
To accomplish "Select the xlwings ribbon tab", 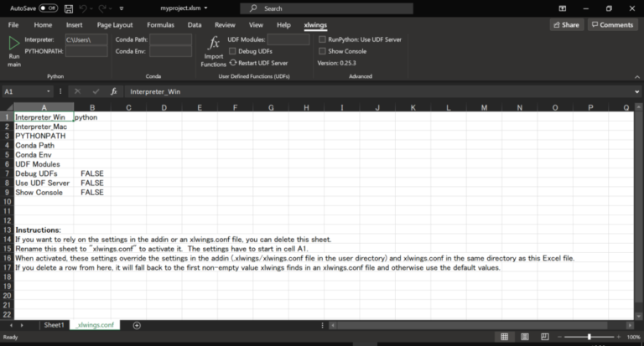I will 315,24.
